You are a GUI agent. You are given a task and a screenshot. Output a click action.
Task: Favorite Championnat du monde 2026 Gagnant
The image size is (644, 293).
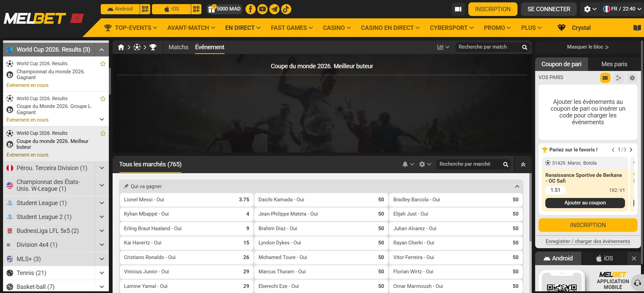(x=103, y=64)
